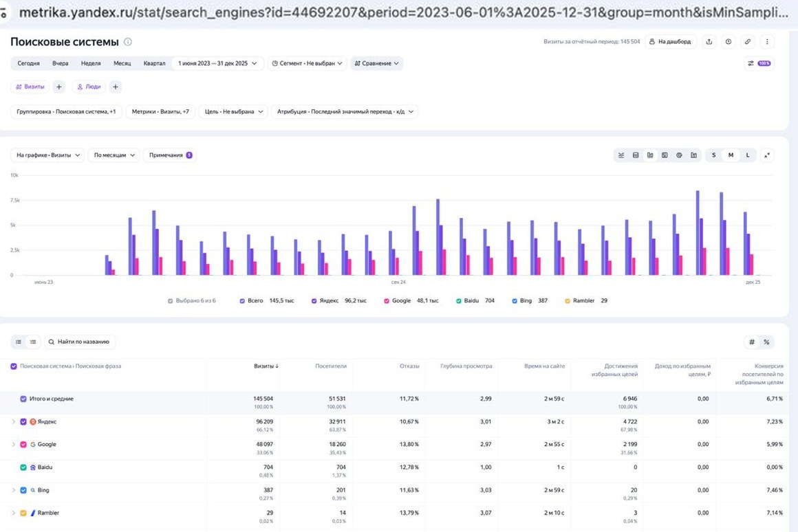Select the last bar chart type icon
This screenshot has height=532, width=798.
point(693,155)
